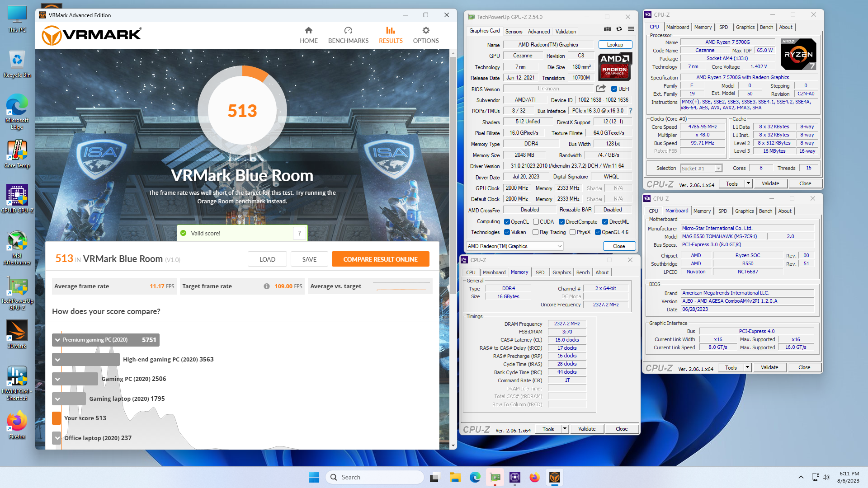The image size is (868, 488).
Task: Expand the Premium gaming PC (2020) entry
Action: (57, 340)
